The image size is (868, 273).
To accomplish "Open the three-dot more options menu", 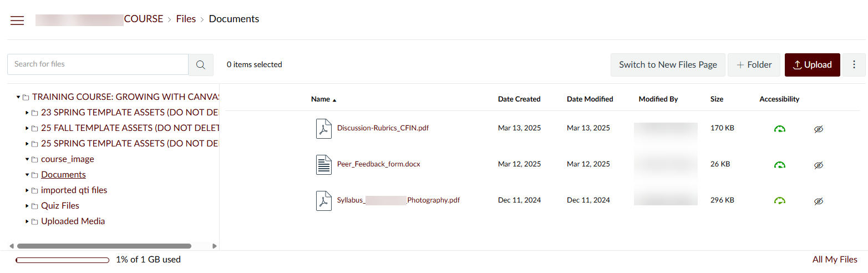I will pos(854,65).
